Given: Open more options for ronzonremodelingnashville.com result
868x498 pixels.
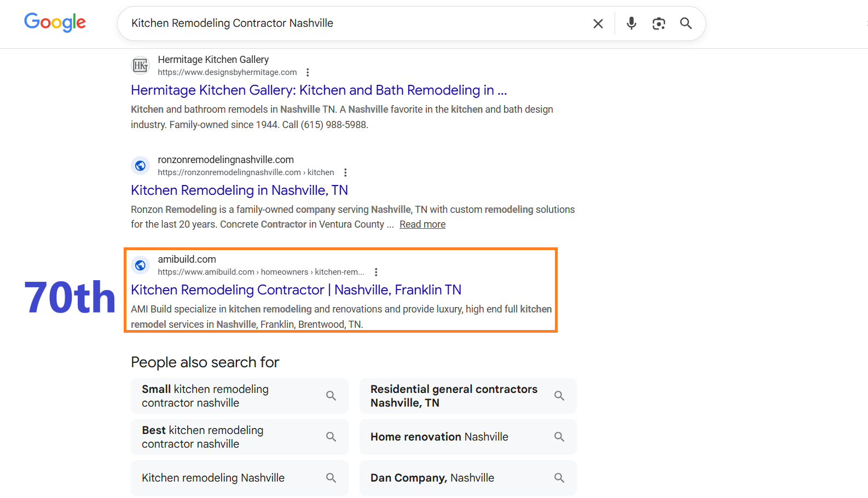Looking at the screenshot, I should (x=345, y=172).
